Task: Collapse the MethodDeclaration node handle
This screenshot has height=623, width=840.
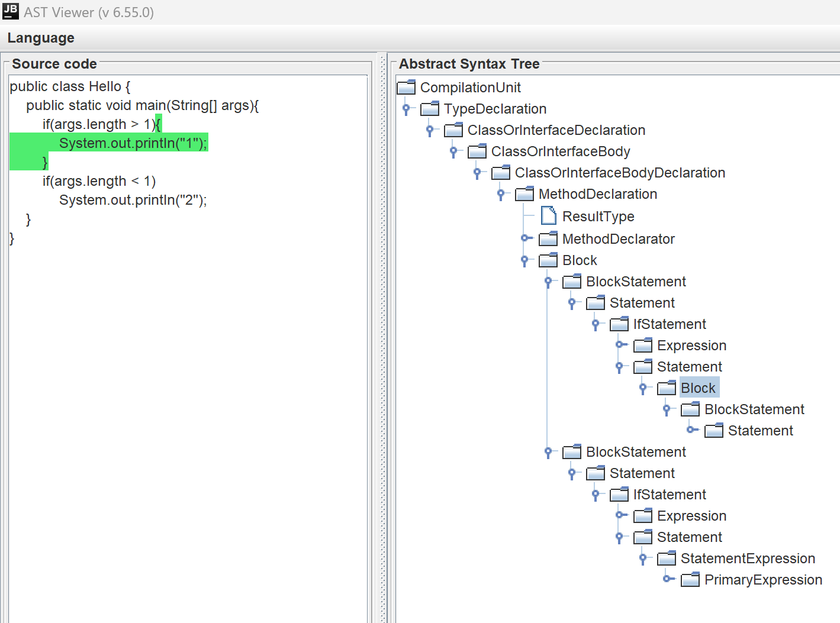Action: [501, 193]
